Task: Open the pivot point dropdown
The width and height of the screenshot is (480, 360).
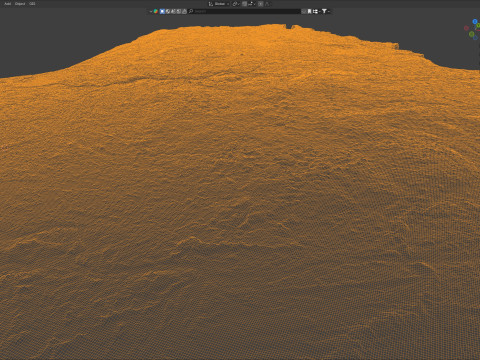Action: 236,4
